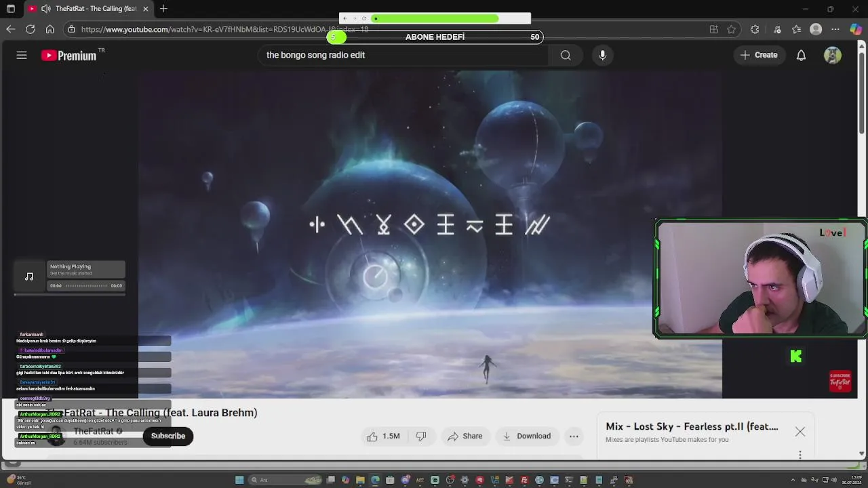The height and width of the screenshot is (488, 868).
Task: Open the browser home page
Action: point(50,29)
